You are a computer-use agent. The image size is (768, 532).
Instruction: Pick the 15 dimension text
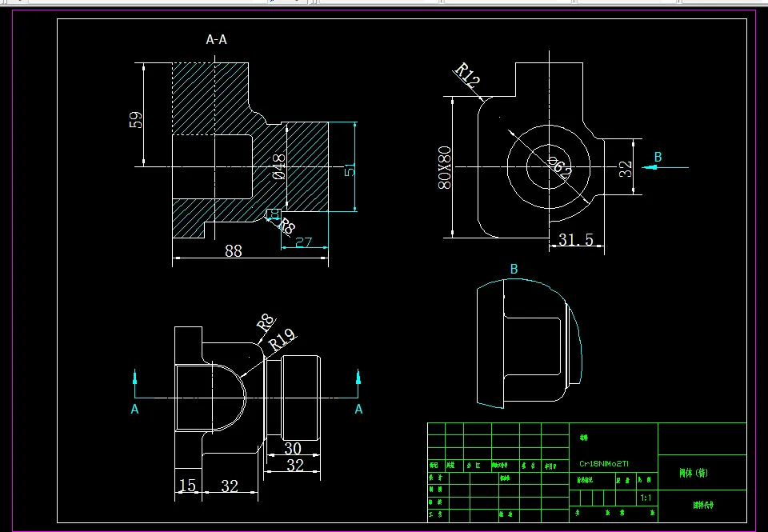pos(187,485)
